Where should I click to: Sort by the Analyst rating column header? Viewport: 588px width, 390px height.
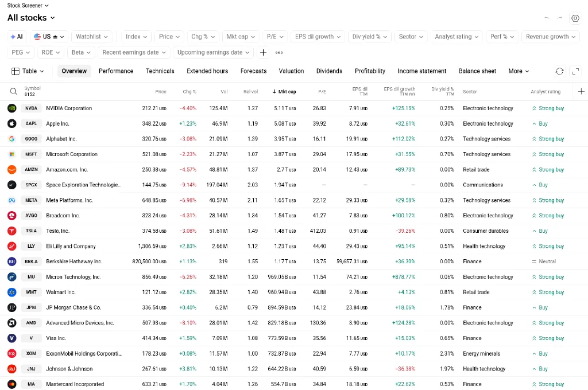coord(546,92)
